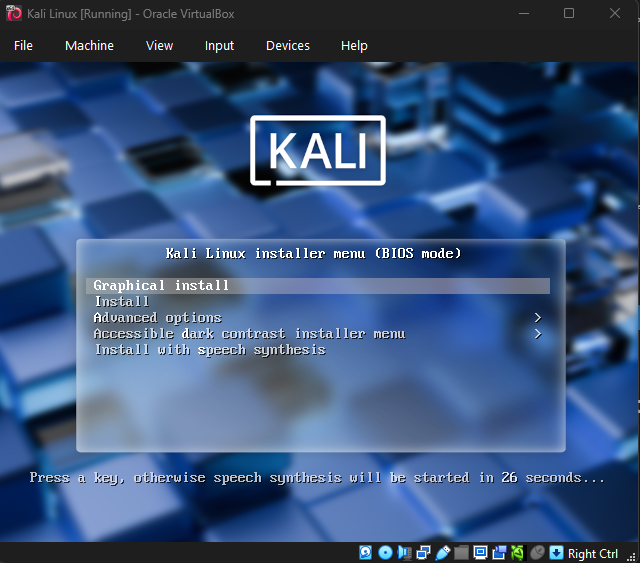Click the keyboard capture down-arrow icon
This screenshot has height=563, width=640.
tap(556, 553)
